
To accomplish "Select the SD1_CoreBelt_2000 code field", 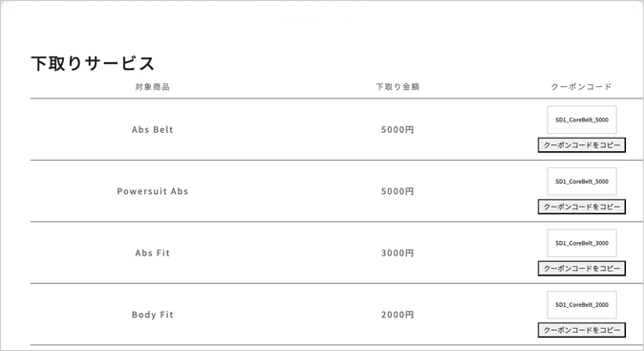I will click(582, 304).
